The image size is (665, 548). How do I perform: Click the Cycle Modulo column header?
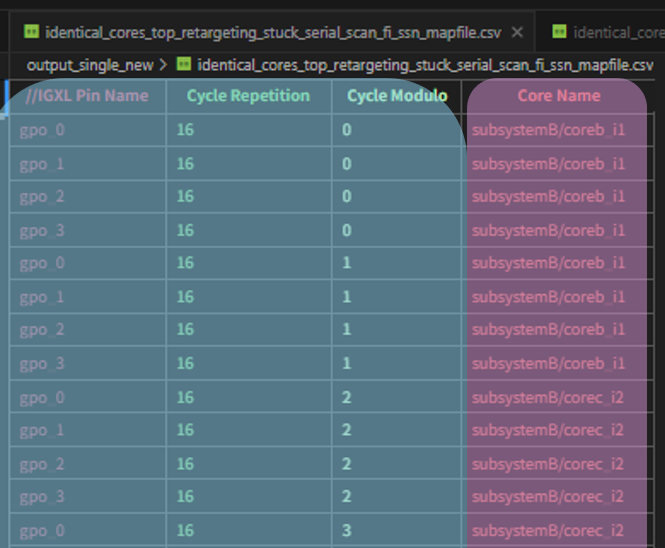(397, 96)
